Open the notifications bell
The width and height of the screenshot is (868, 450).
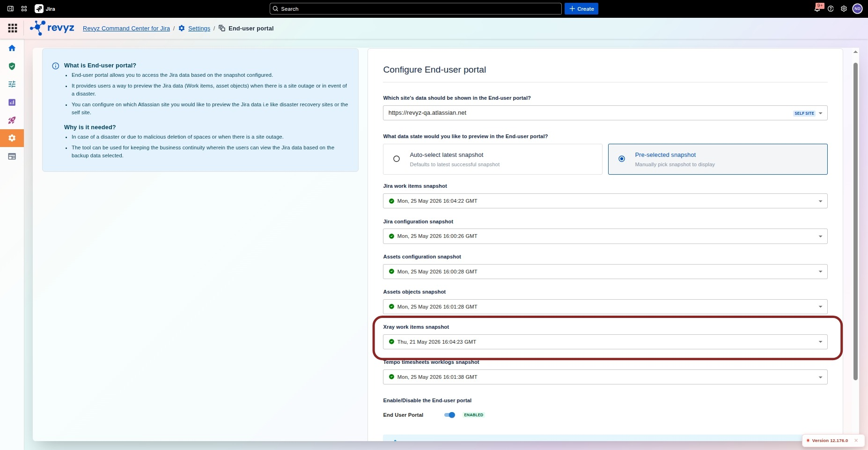(817, 9)
